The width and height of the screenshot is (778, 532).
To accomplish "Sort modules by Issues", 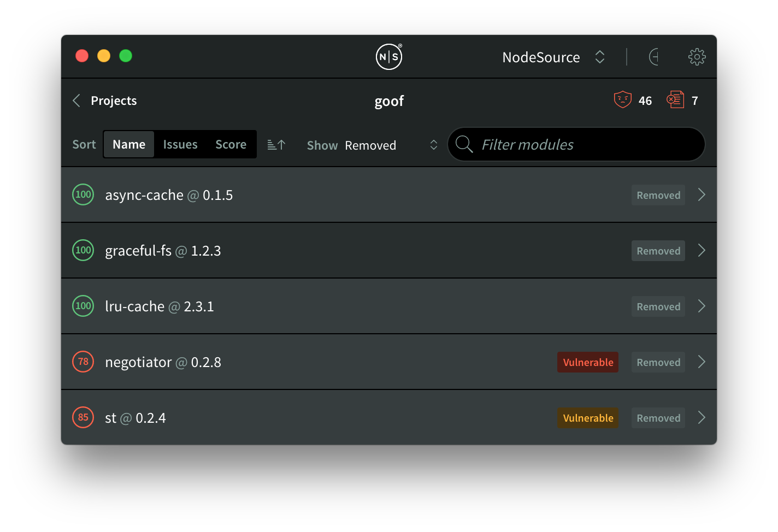I will (x=180, y=144).
